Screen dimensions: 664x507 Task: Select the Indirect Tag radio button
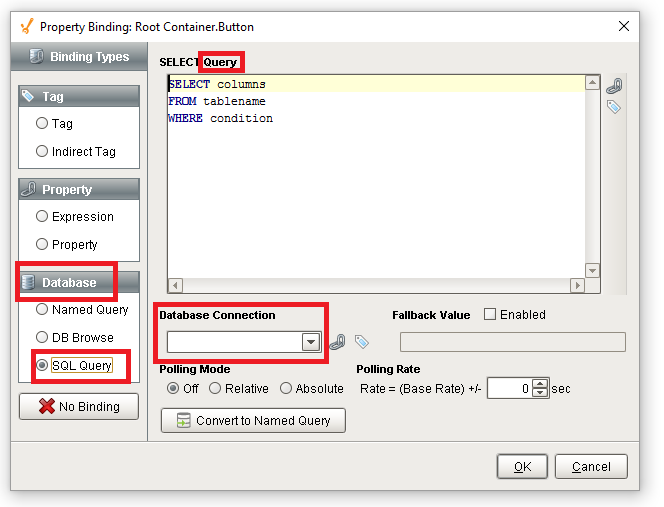[x=42, y=151]
